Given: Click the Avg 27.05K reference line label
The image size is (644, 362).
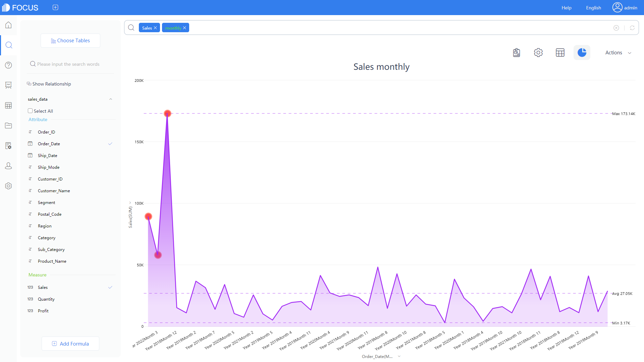Looking at the screenshot, I should point(622,294).
